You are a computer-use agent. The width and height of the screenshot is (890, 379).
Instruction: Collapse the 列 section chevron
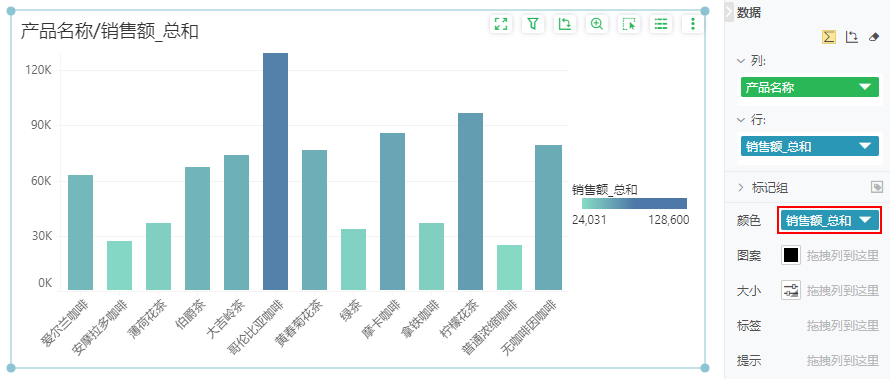tap(740, 60)
